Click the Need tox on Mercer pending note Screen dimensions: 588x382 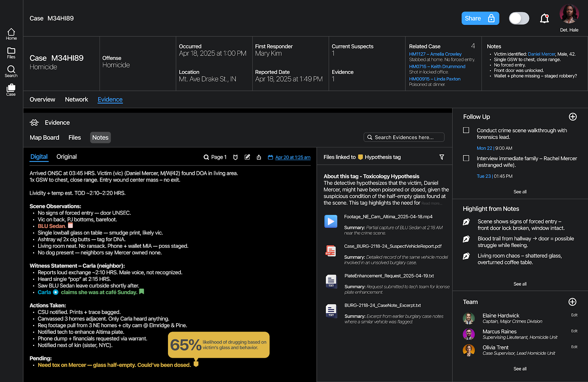click(x=114, y=365)
